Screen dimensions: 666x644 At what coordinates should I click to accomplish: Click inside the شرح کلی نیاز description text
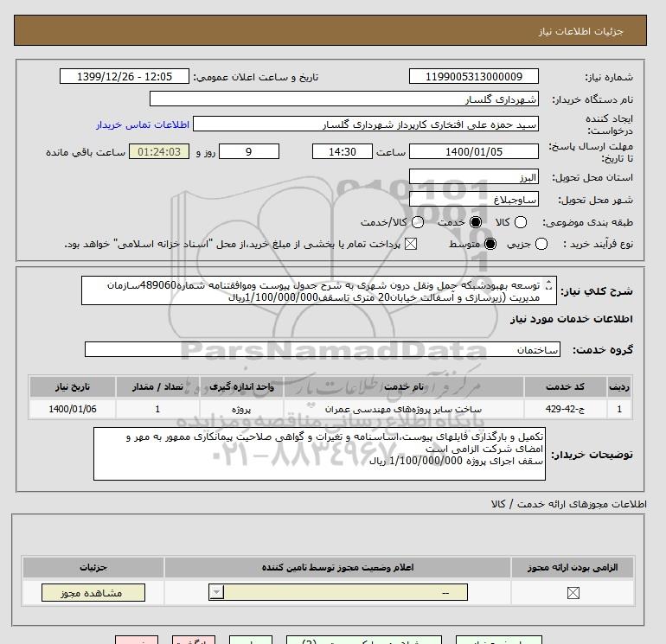pos(319,290)
